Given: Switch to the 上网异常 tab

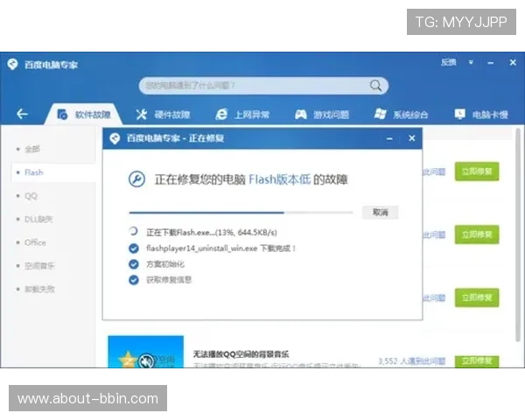Looking at the screenshot, I should click(242, 115).
